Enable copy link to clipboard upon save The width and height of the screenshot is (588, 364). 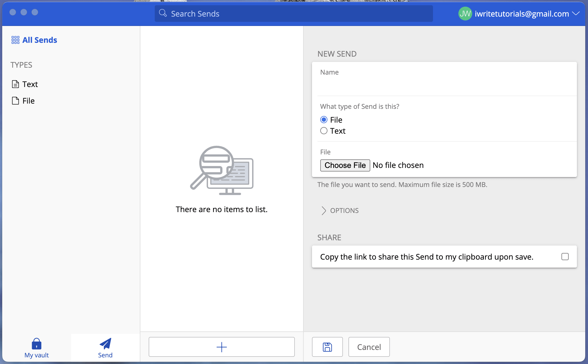(565, 257)
